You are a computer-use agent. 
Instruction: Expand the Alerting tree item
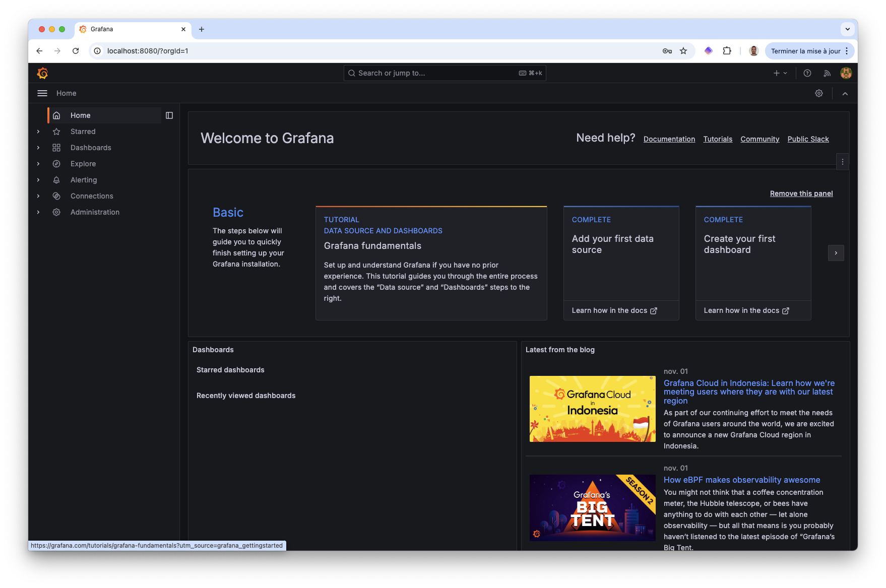coord(38,180)
